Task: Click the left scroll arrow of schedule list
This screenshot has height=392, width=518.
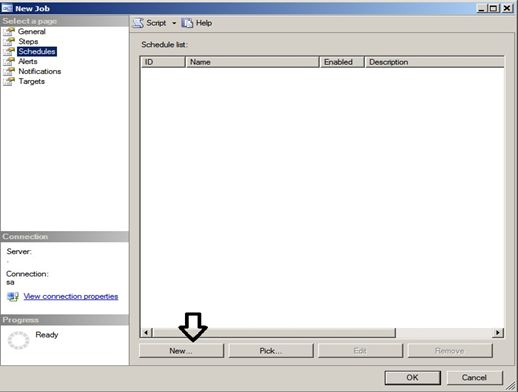Action: point(146,332)
